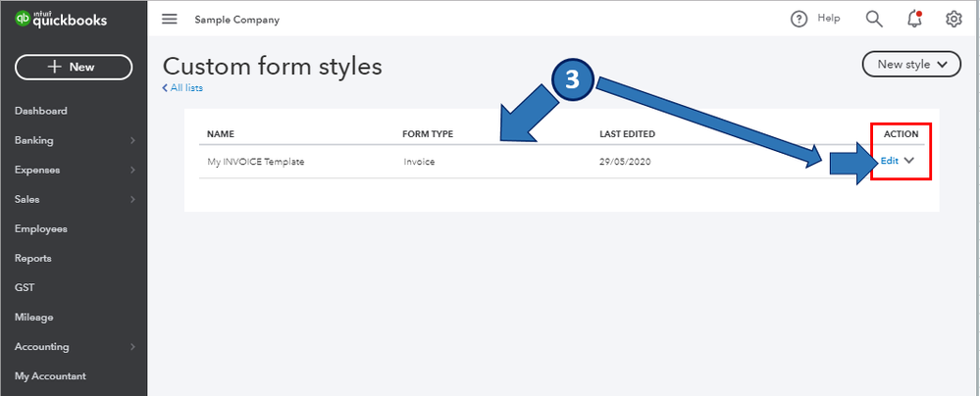Click Edit for My INVOICE Template
Image resolution: width=980 pixels, height=396 pixels.
click(889, 161)
